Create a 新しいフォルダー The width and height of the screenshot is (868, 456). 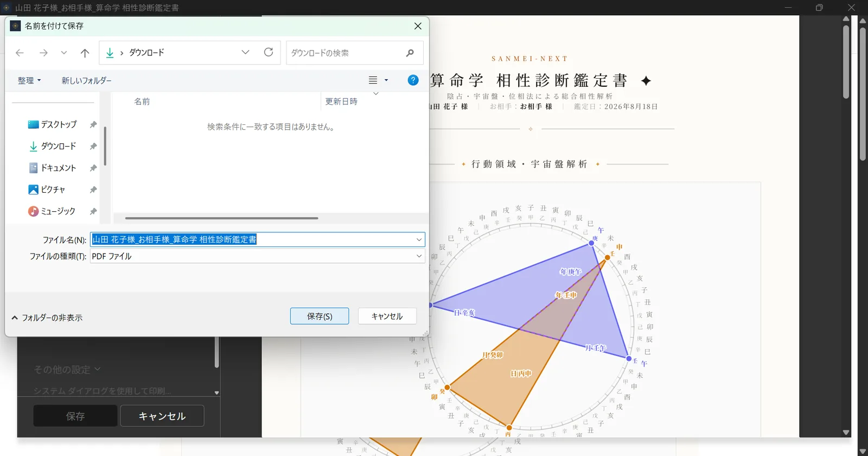pos(86,80)
